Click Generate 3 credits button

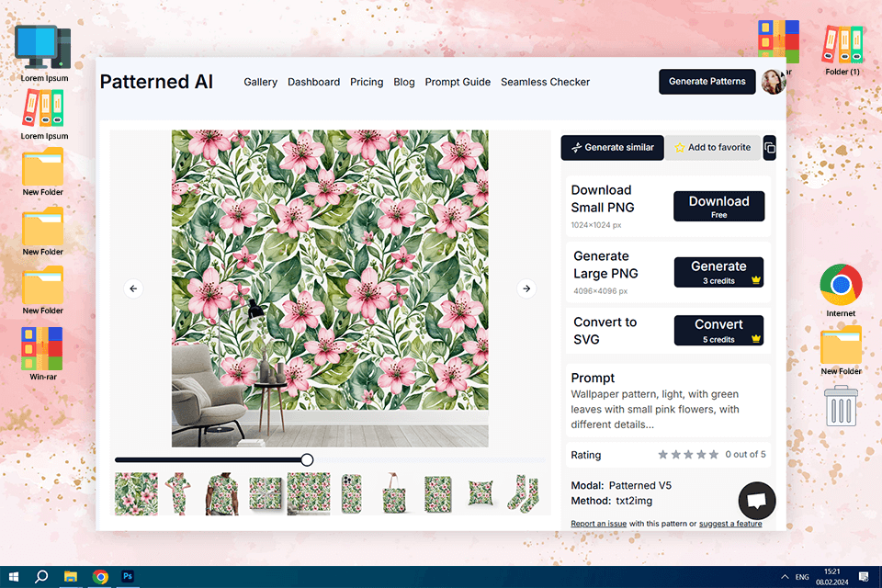(718, 272)
